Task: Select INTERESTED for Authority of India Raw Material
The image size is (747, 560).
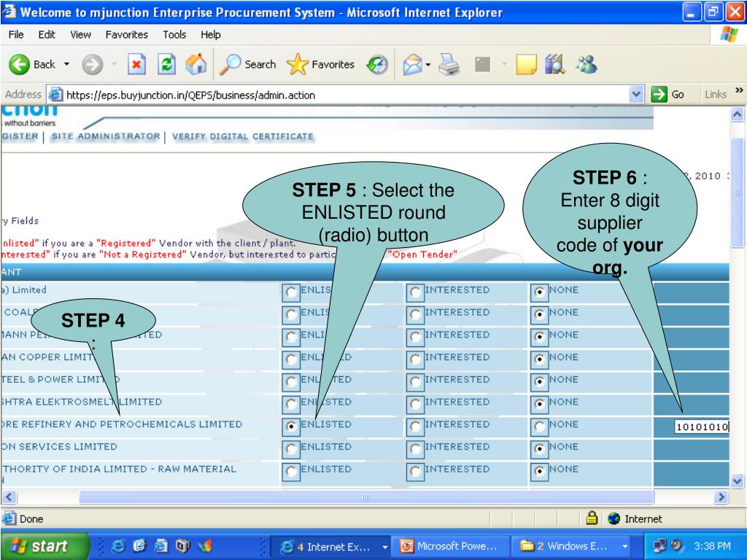Action: pos(415,471)
